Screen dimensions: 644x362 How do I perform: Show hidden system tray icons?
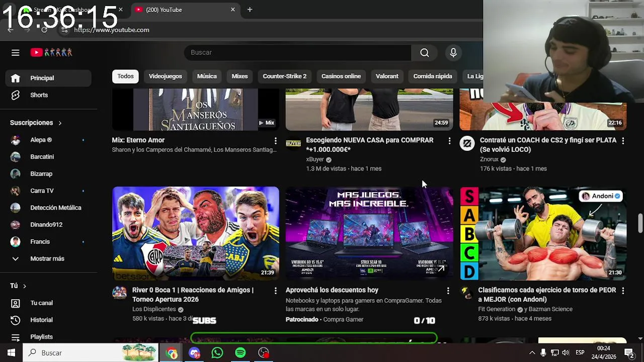532,353
